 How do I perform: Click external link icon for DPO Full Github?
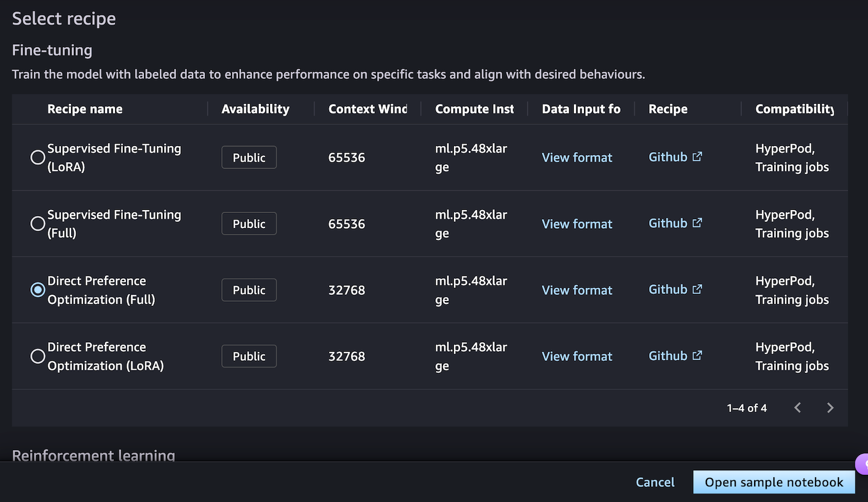tap(697, 290)
